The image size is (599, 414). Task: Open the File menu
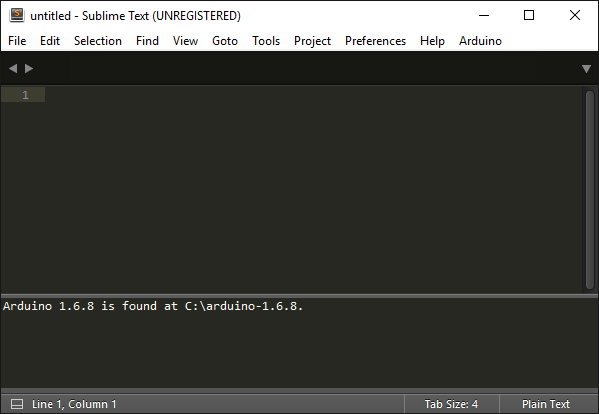(x=17, y=41)
